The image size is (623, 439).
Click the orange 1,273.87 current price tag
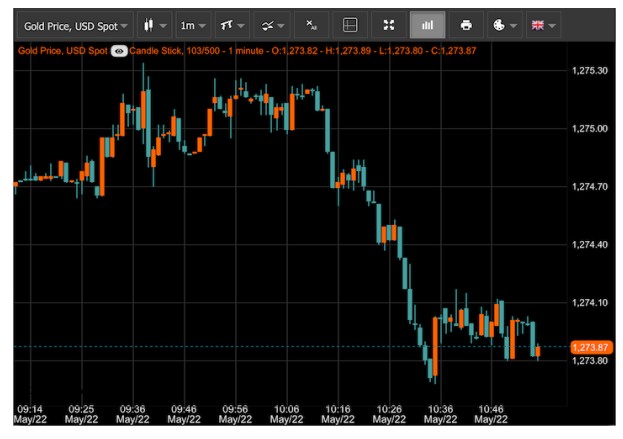click(589, 346)
